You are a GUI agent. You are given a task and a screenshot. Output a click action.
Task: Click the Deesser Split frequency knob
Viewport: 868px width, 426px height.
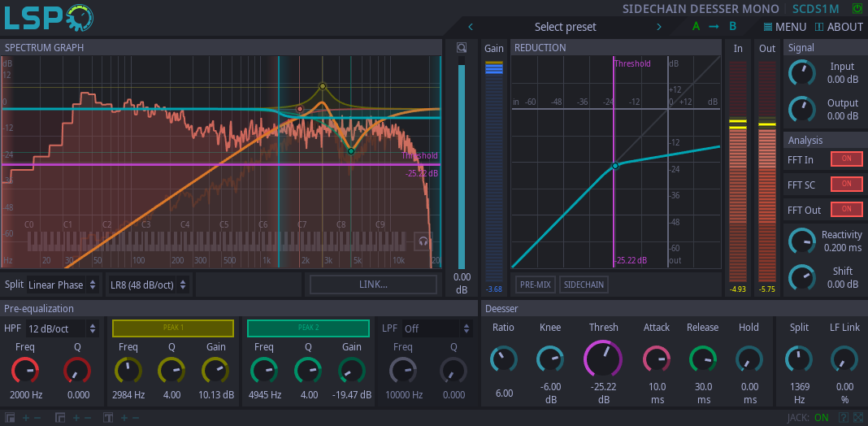pos(799,359)
